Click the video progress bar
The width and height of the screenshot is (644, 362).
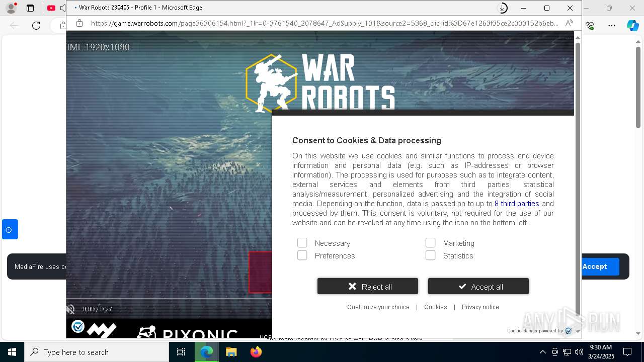point(169,299)
